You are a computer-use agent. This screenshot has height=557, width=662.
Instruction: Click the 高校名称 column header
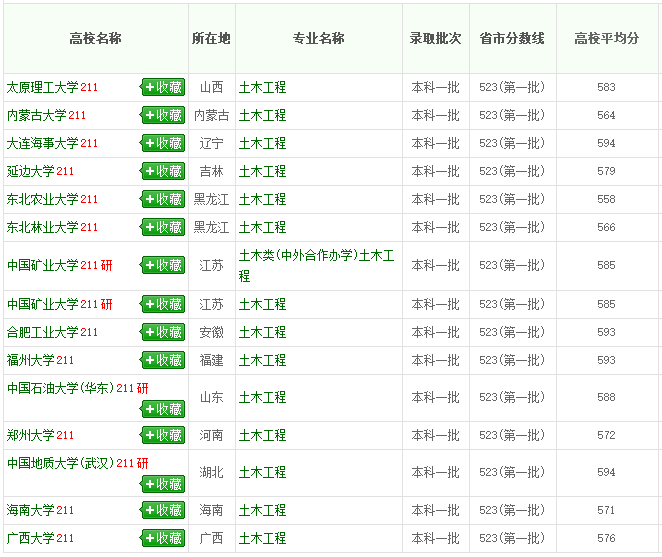[95, 38]
